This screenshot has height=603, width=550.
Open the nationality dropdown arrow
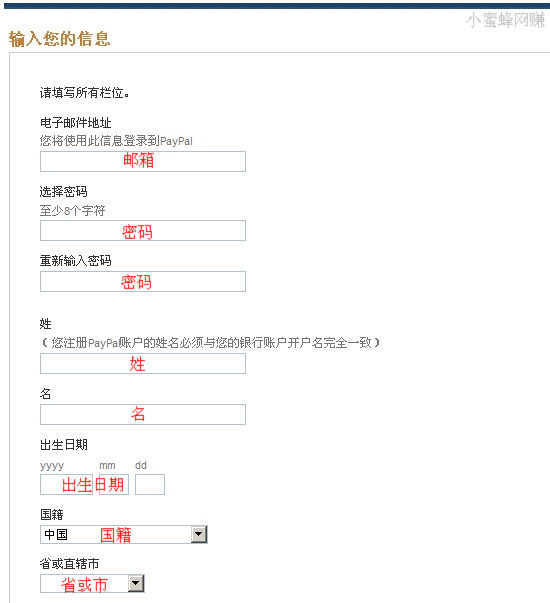[x=199, y=534]
